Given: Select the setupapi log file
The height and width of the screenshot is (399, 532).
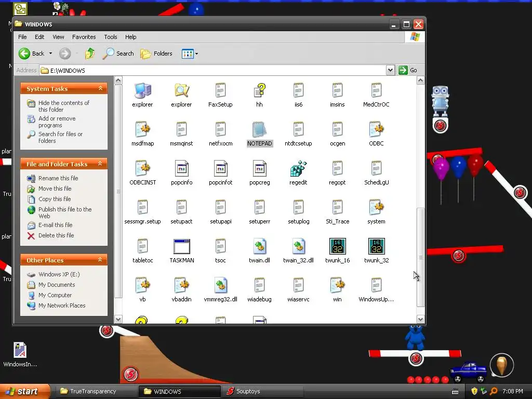Looking at the screenshot, I should pyautogui.click(x=220, y=208).
